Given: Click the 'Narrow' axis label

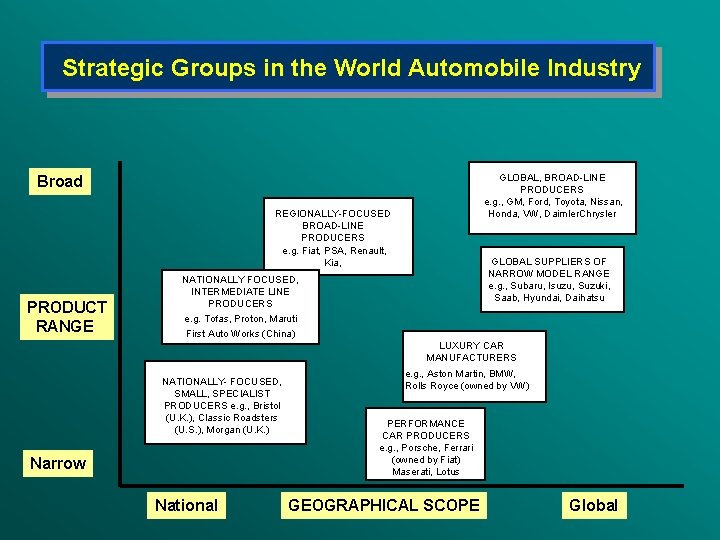Looking at the screenshot, I should 58,463.
